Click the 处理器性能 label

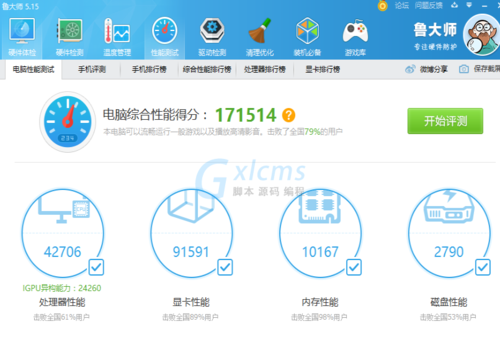pos(62,302)
